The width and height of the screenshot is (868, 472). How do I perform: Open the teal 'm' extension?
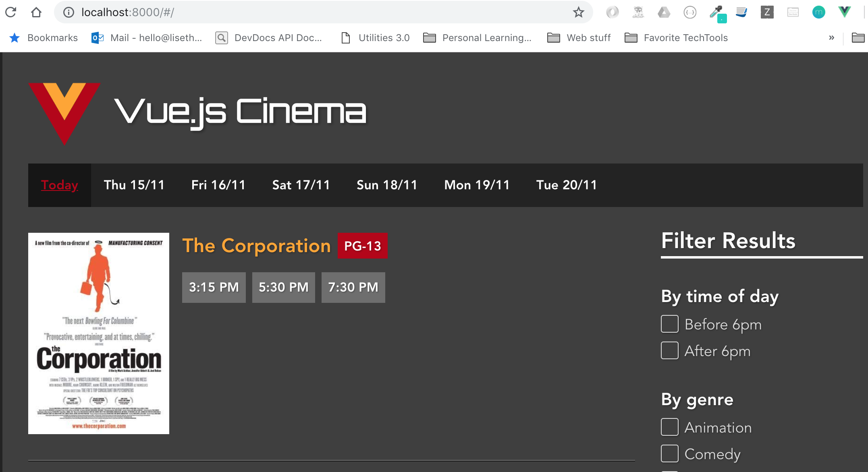point(819,12)
